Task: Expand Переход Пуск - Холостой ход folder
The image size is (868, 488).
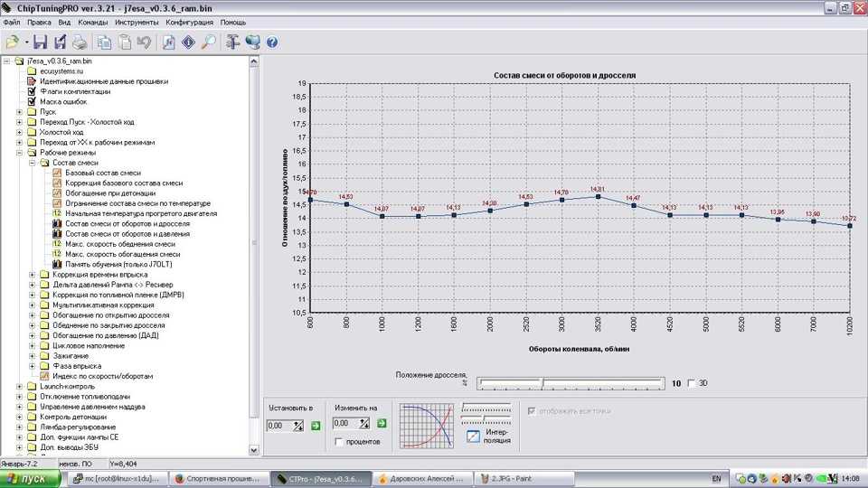Action: (x=19, y=122)
